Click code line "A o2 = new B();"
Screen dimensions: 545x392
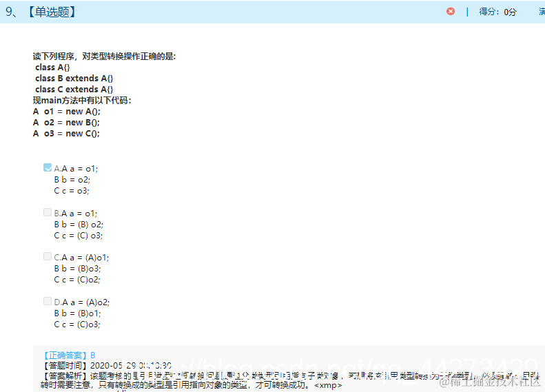click(x=66, y=123)
